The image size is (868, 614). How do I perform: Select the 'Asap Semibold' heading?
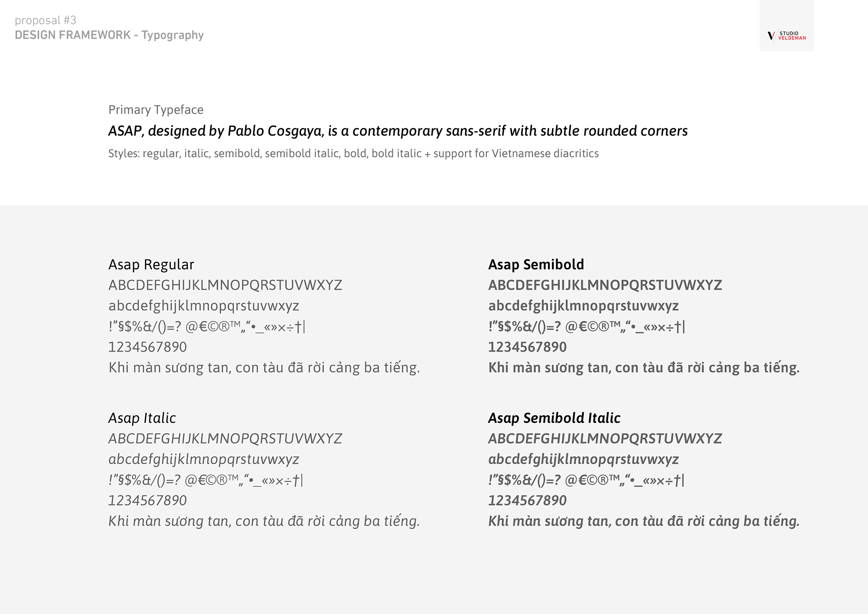point(536,264)
